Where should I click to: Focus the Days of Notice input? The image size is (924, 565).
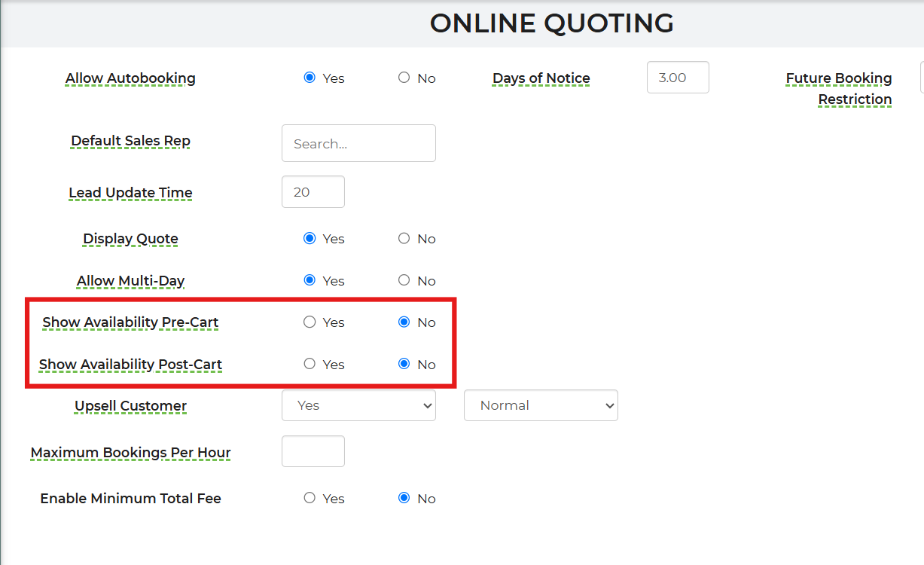tap(678, 78)
